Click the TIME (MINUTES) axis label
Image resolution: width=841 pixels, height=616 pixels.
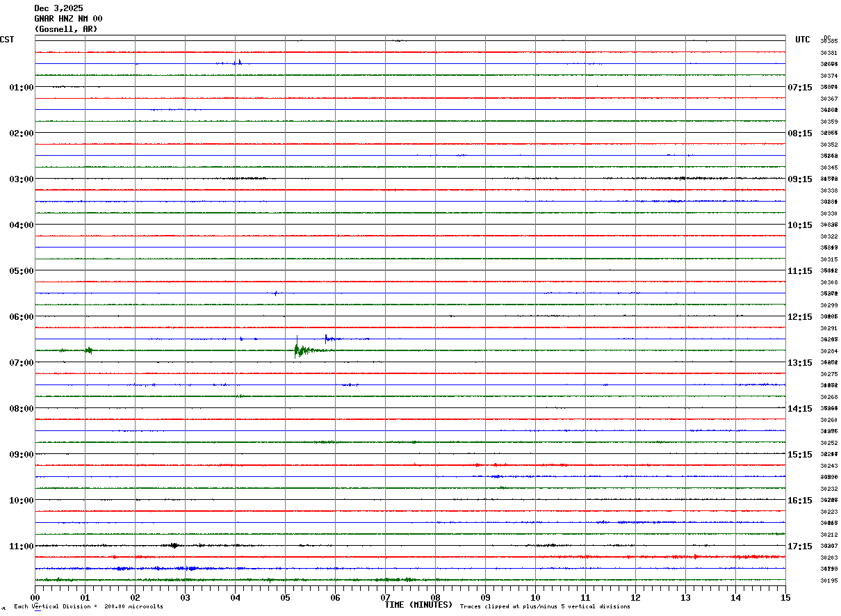pyautogui.click(x=418, y=605)
